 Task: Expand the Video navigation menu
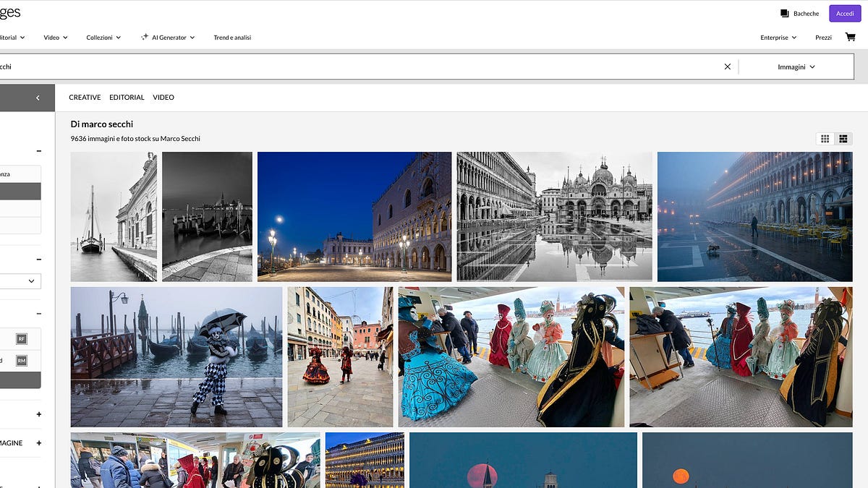56,38
